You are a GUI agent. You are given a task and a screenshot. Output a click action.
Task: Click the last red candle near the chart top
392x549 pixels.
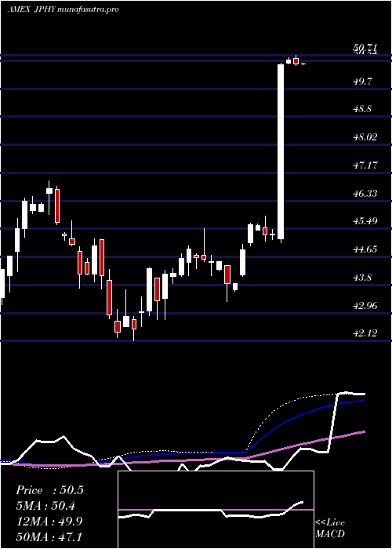coord(296,60)
